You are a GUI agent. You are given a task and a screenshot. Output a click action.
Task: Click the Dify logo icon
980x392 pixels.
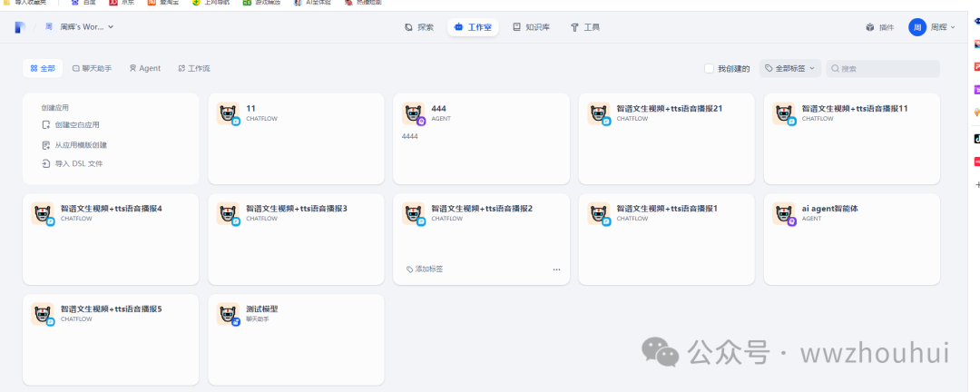(x=20, y=27)
